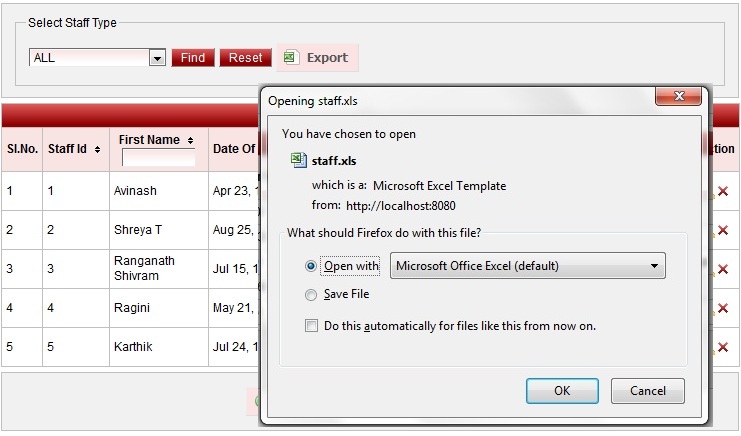Open the Microsoft Office Excel application dropdown
Image resolution: width=741 pixels, height=436 pixels.
[x=527, y=266]
